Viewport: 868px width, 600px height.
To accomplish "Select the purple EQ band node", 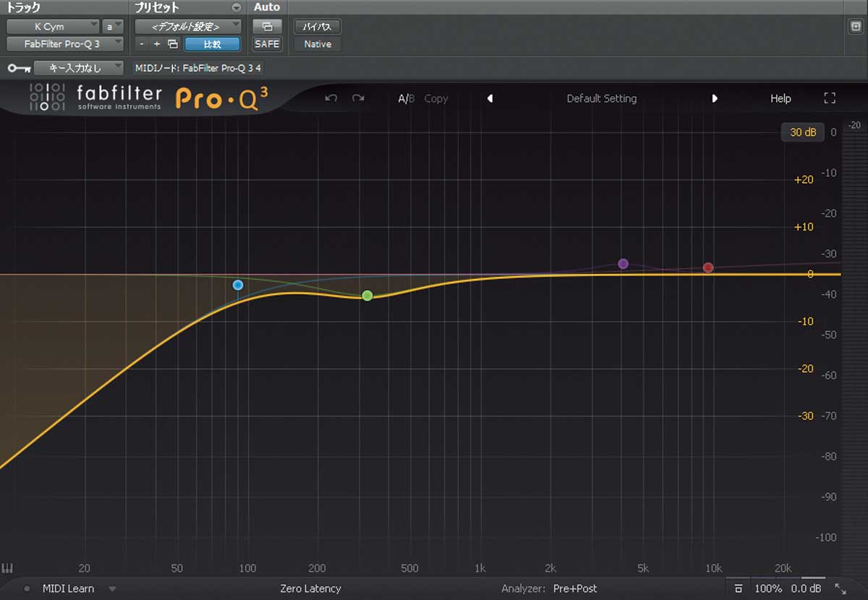I will click(x=624, y=264).
